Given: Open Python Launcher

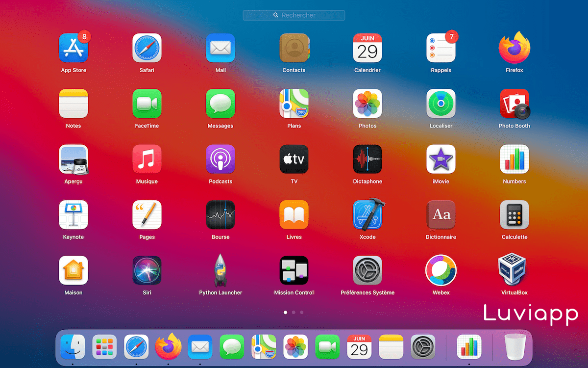Looking at the screenshot, I should point(220,270).
